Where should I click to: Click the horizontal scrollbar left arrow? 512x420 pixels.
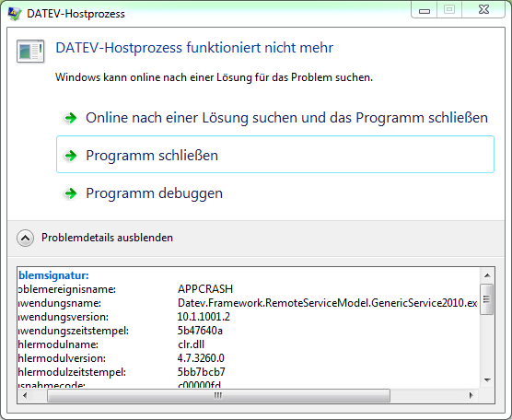coord(25,395)
